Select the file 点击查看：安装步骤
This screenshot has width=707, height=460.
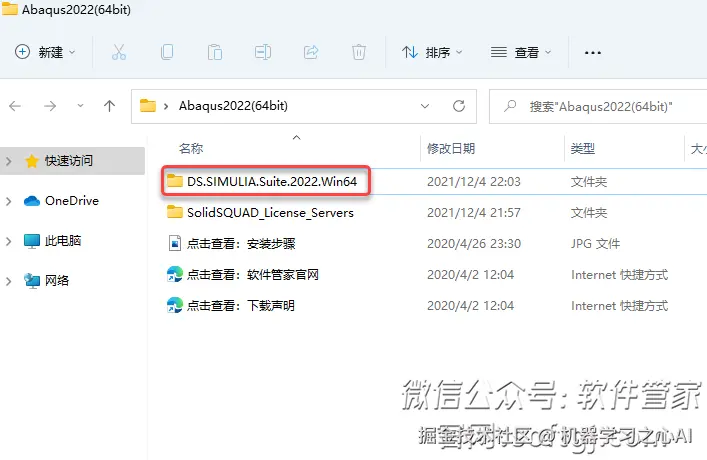tap(241, 244)
